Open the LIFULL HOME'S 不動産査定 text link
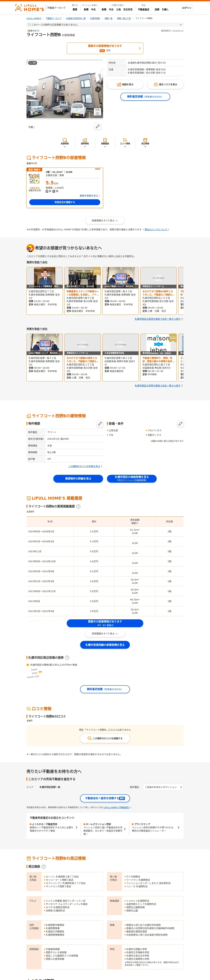Image resolution: width=210 pixels, height=980 pixels. pos(116,807)
